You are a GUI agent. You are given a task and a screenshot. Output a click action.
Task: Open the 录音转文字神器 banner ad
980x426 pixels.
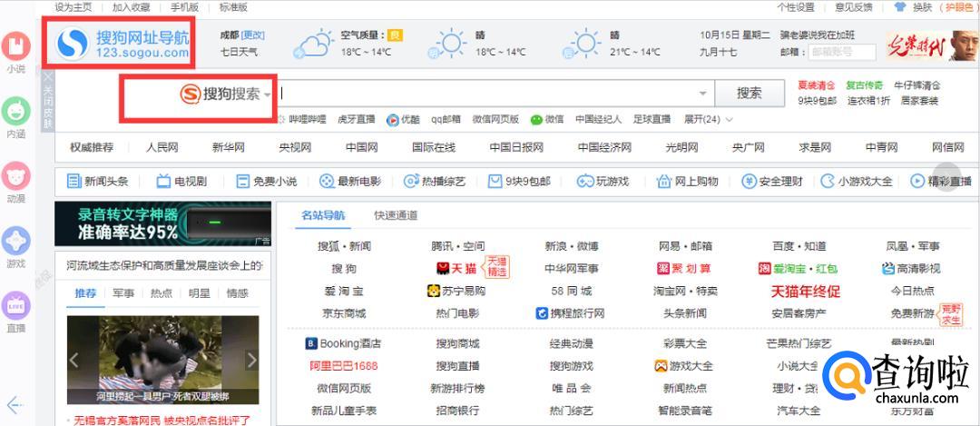(163, 223)
